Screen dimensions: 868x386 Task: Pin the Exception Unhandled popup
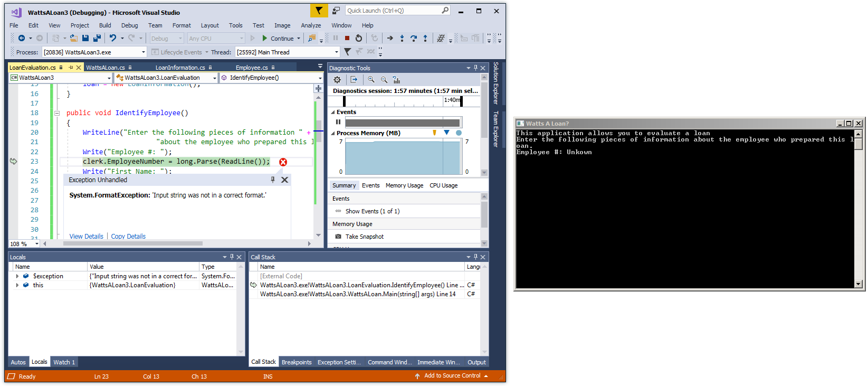tap(273, 180)
